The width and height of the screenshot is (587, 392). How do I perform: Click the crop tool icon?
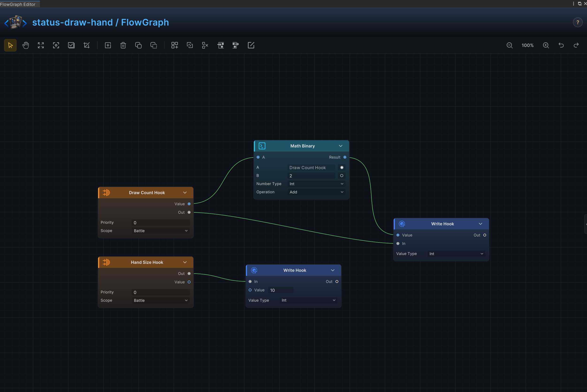click(x=87, y=45)
